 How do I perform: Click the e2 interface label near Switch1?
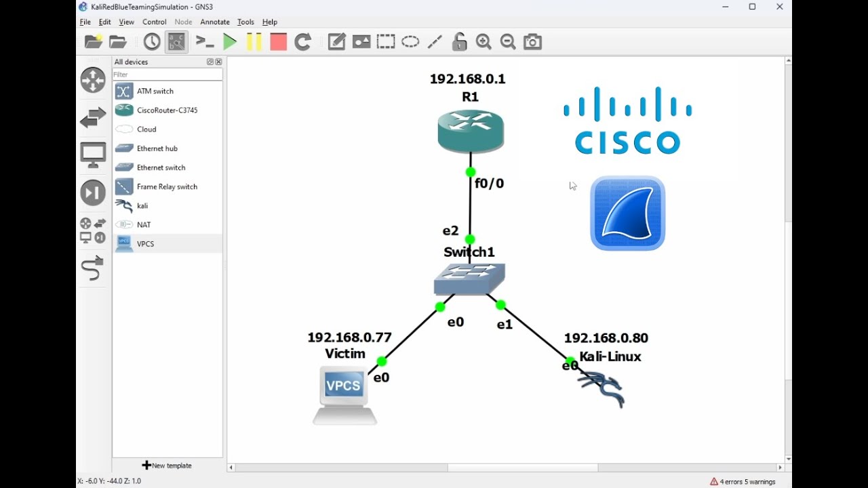click(x=450, y=230)
